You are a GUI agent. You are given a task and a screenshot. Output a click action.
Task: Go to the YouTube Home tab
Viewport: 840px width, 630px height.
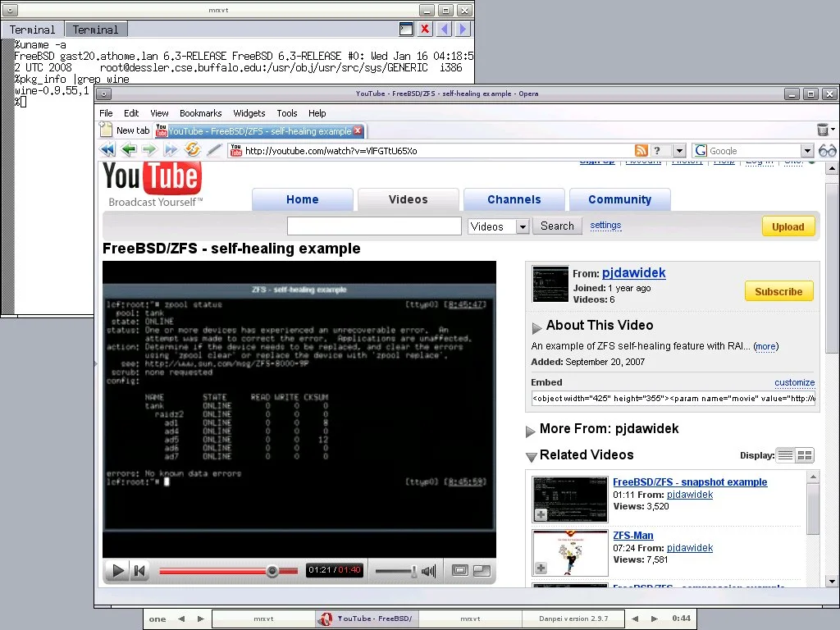pyautogui.click(x=302, y=199)
